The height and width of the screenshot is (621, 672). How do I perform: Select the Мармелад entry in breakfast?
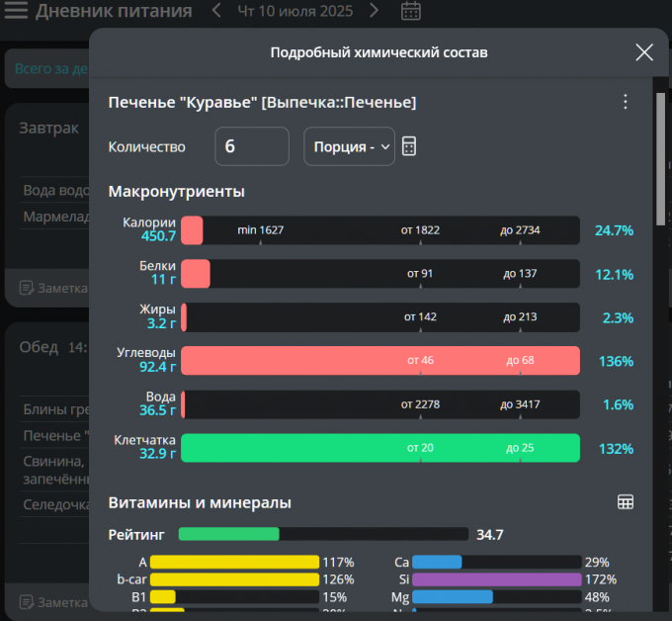54,216
